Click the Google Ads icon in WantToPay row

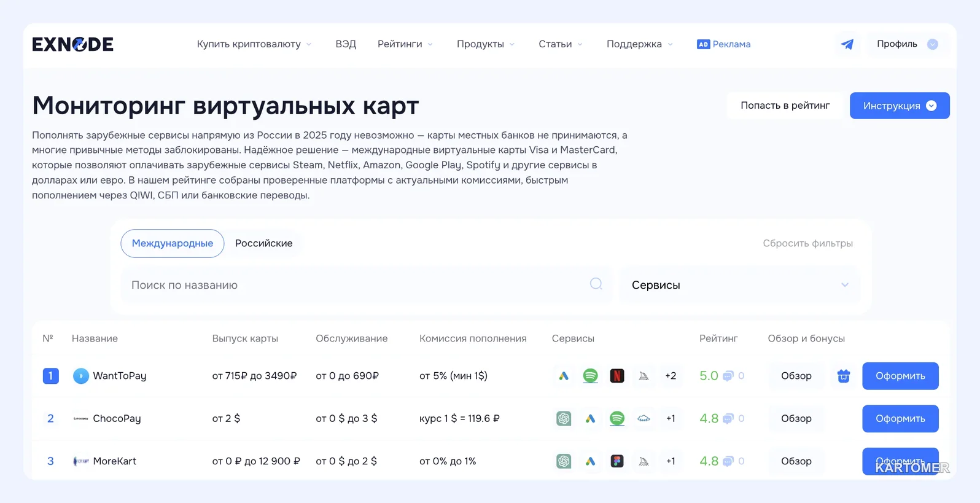click(564, 376)
